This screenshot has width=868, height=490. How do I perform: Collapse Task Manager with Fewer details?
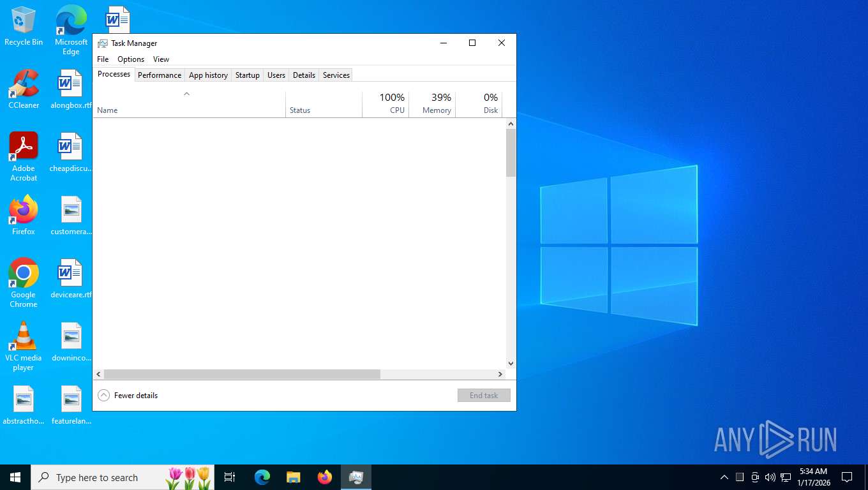128,396
